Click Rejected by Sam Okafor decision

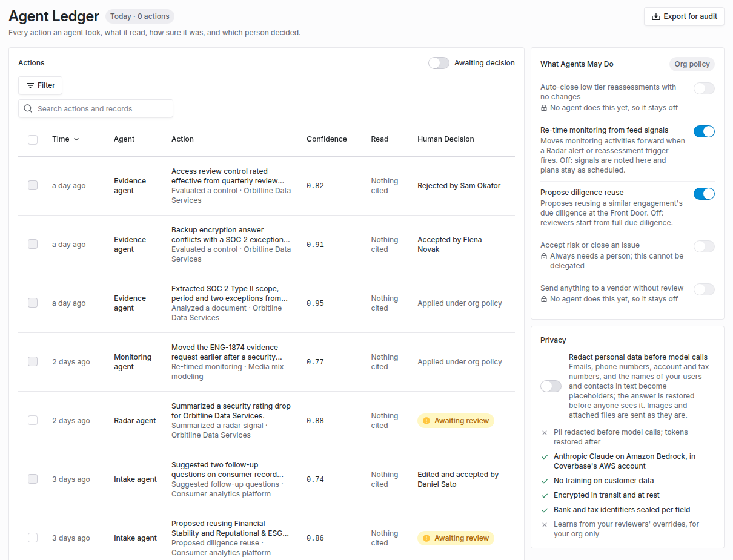click(459, 186)
